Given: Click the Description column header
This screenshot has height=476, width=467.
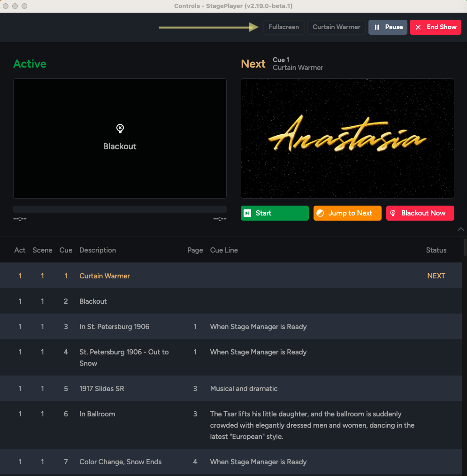Looking at the screenshot, I should tap(98, 250).
